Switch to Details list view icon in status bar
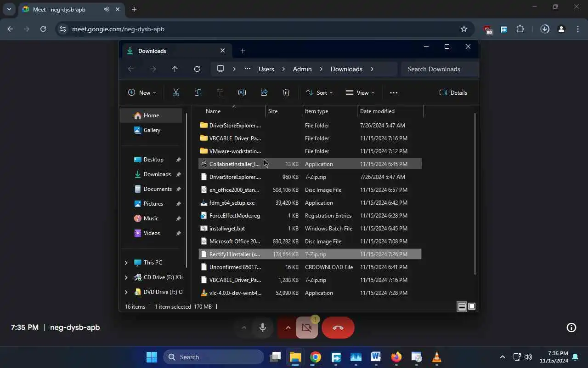The width and height of the screenshot is (588, 368). click(x=462, y=306)
